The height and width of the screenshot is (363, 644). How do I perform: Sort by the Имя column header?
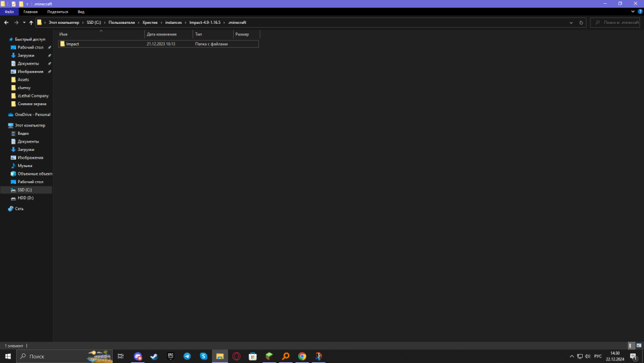100,34
